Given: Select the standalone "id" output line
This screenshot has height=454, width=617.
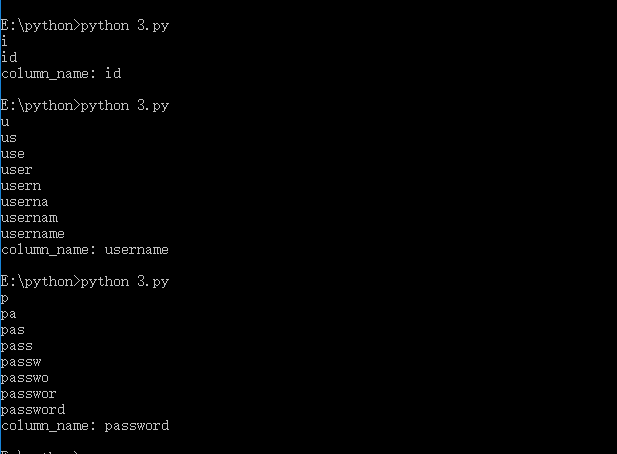Looking at the screenshot, I should click(9, 57).
